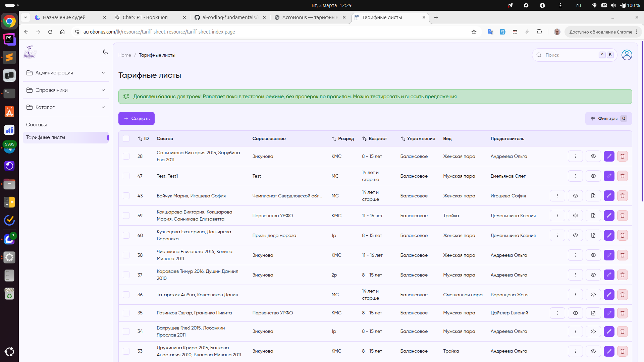The image size is (644, 362).
Task: Click the Поиск search field
Action: pos(570,55)
